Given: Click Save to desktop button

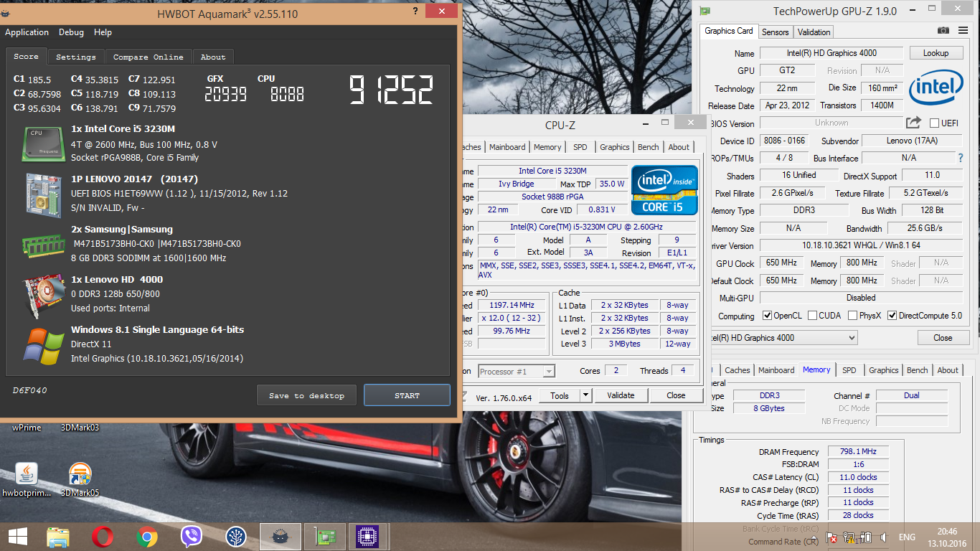Looking at the screenshot, I should click(307, 395).
